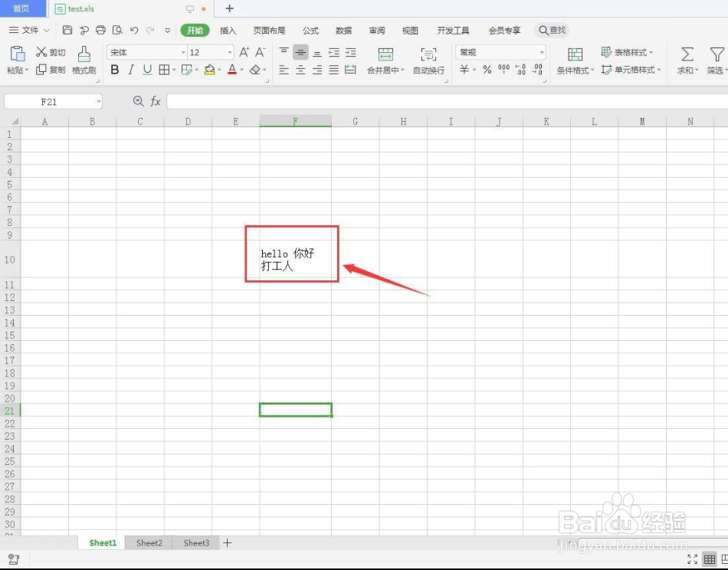Apply Percent style format

tap(487, 70)
